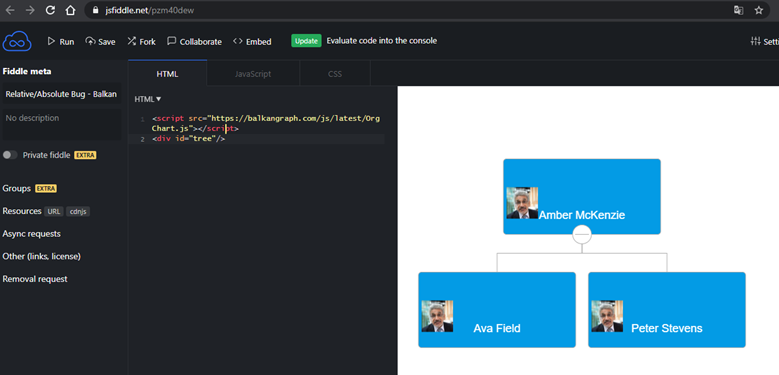The image size is (779, 375).
Task: Toggle the Private fiddle switch
Action: click(10, 155)
